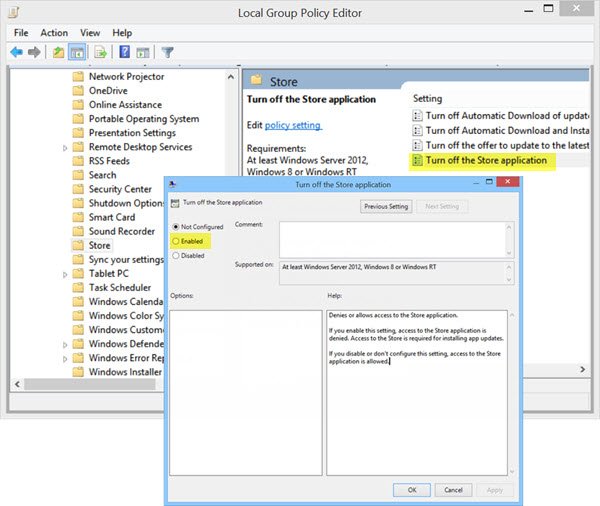
Task: Click the policy icon beside the dialog heading
Action: point(175,203)
